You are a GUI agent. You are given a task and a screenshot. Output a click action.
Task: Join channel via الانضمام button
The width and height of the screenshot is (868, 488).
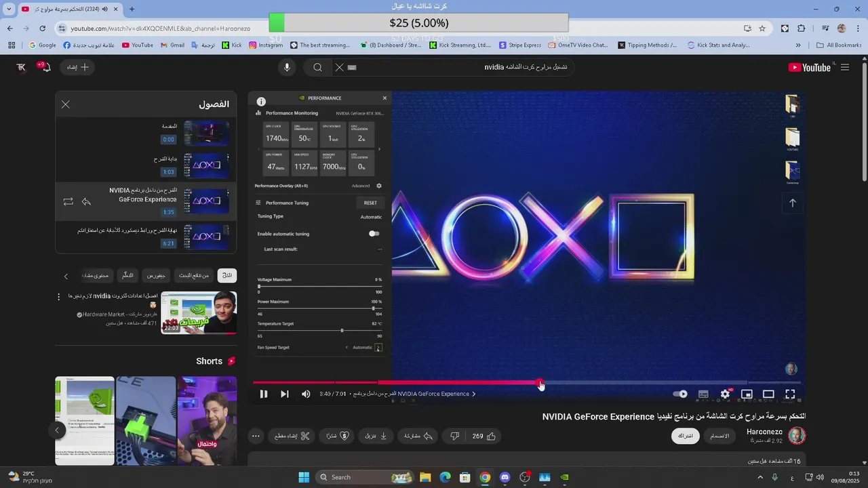pos(719,436)
